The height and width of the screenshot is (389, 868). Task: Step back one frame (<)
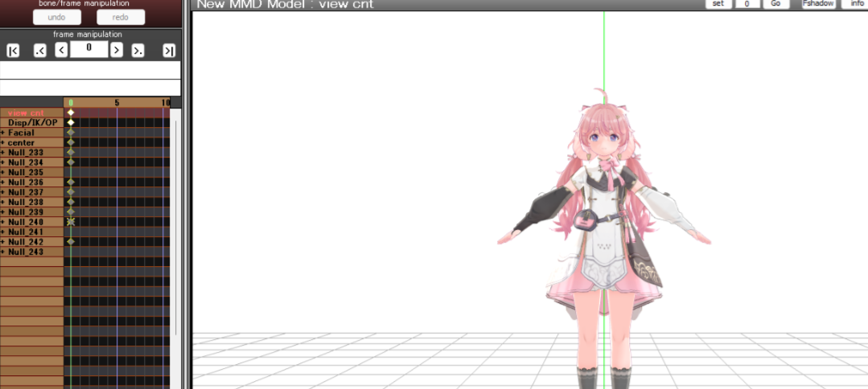coord(61,51)
